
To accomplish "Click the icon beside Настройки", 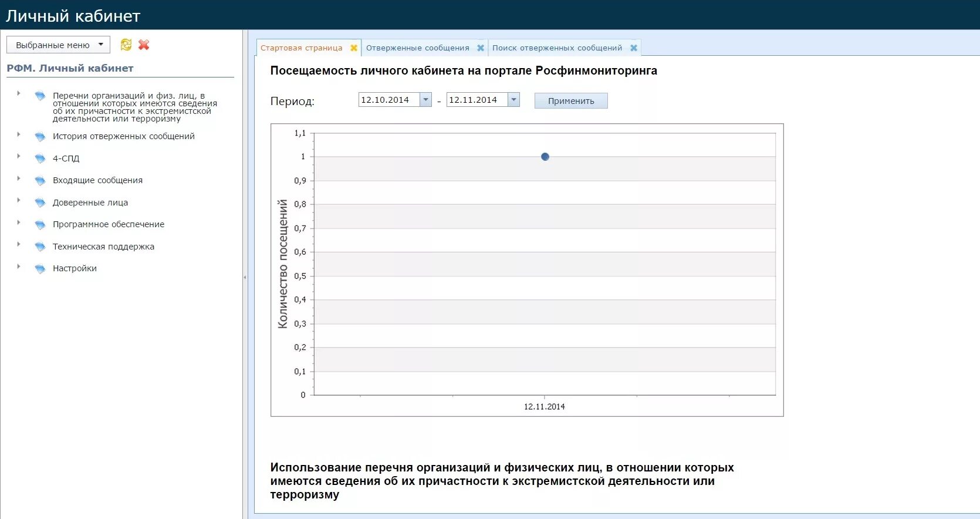I will tap(40, 268).
